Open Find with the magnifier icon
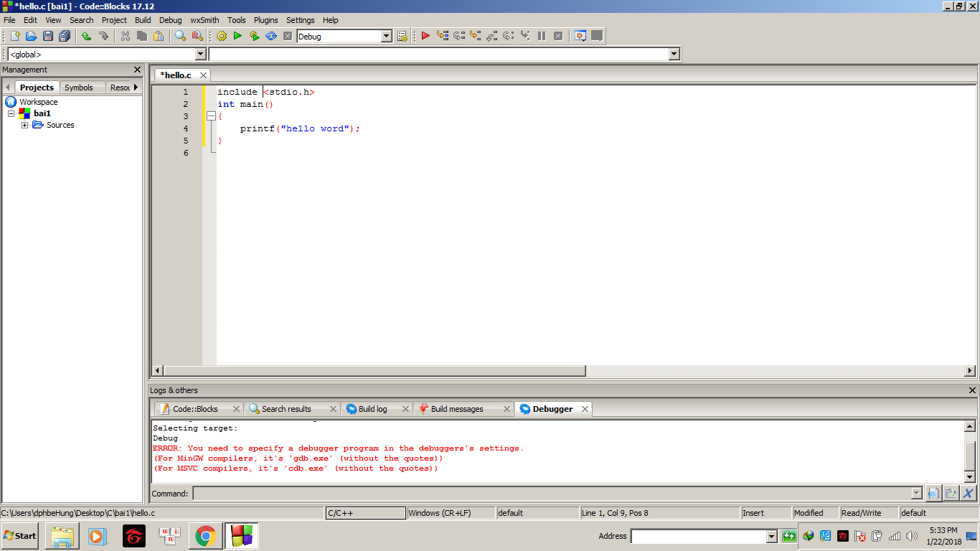 pos(181,36)
